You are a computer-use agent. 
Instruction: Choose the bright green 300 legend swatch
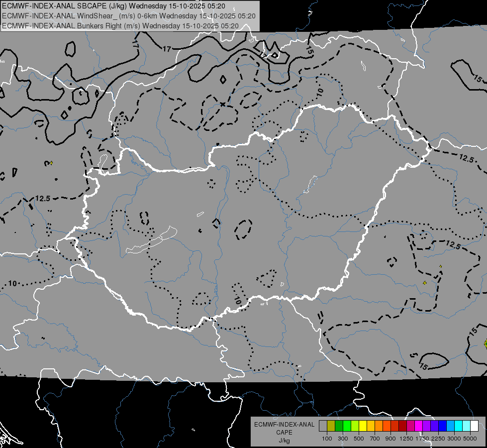[347, 426]
